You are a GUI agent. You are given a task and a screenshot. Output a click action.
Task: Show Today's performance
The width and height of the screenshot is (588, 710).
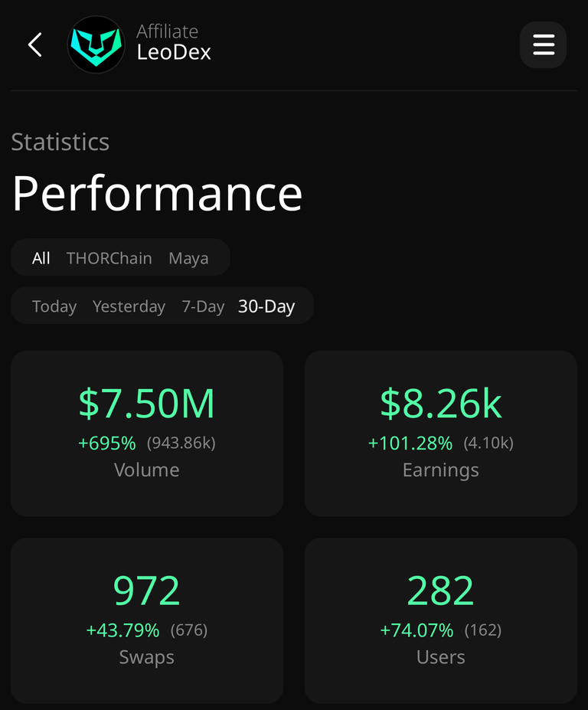click(x=54, y=306)
